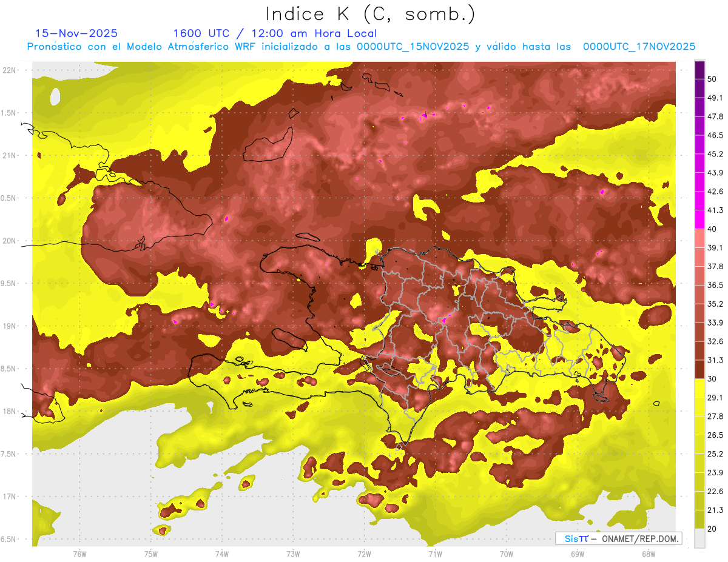Click the color scale label "30"
728x562 pixels.
coord(713,379)
